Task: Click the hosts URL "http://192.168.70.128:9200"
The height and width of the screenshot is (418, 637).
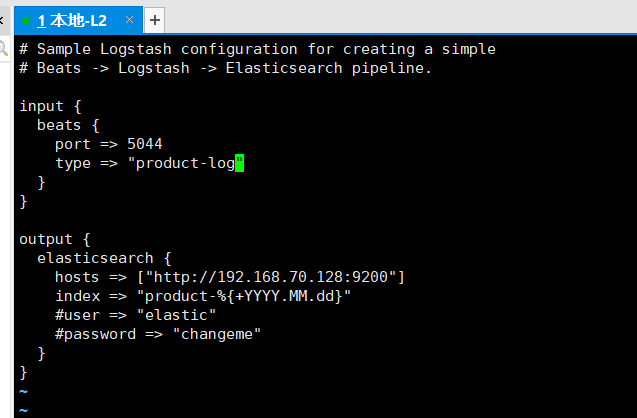Action: pos(271,277)
